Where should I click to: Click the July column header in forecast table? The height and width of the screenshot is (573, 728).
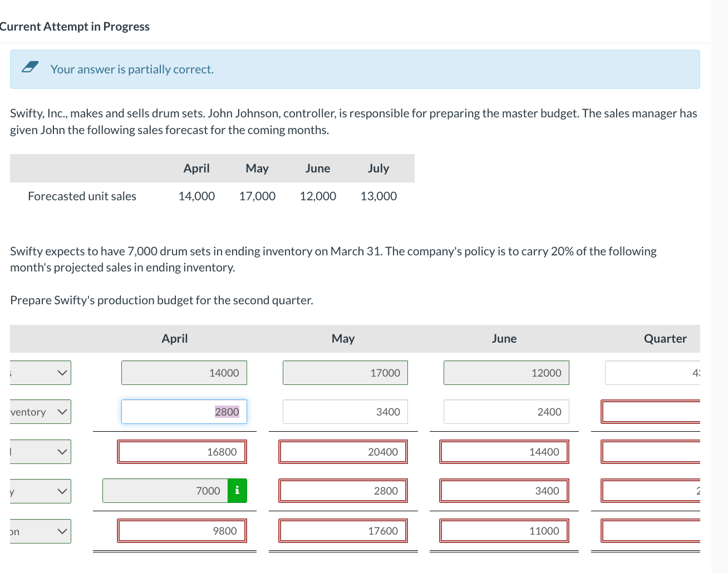pos(378,169)
